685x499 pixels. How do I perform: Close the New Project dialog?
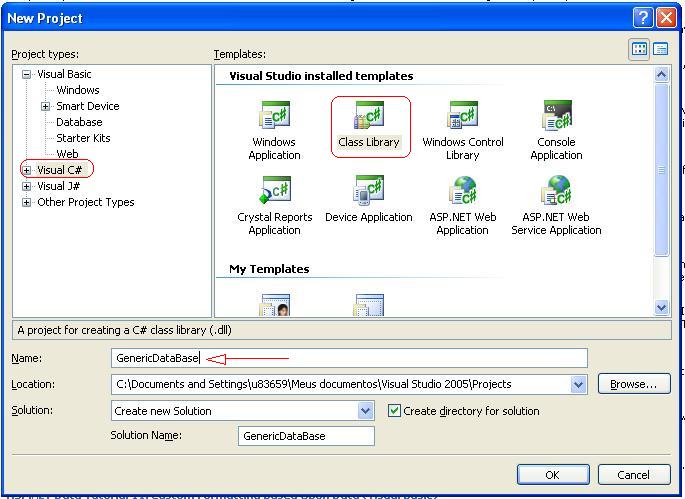(x=666, y=18)
